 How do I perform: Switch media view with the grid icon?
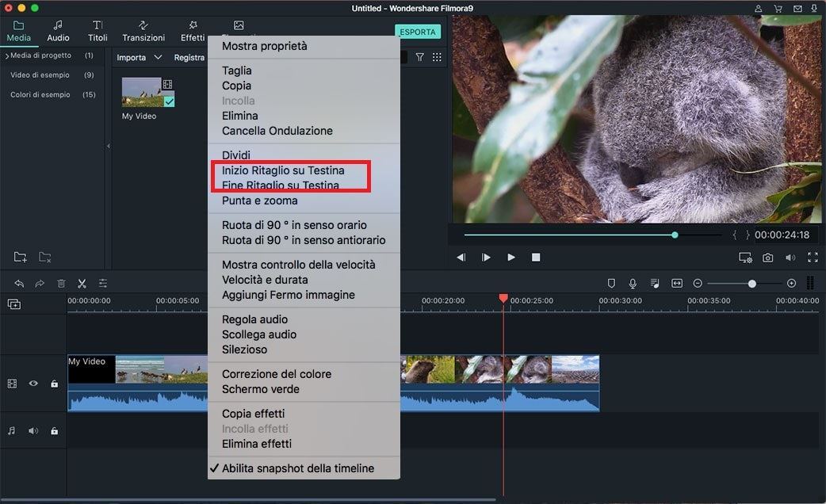[437, 57]
